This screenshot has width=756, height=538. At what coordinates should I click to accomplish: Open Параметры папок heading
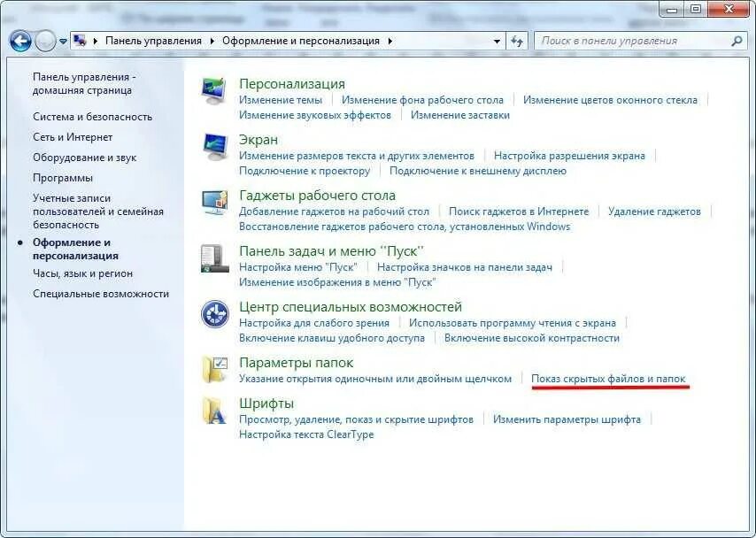tap(296, 363)
